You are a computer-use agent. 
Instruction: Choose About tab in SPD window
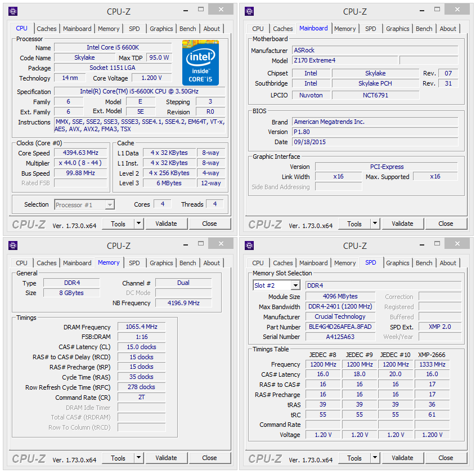tap(448, 263)
